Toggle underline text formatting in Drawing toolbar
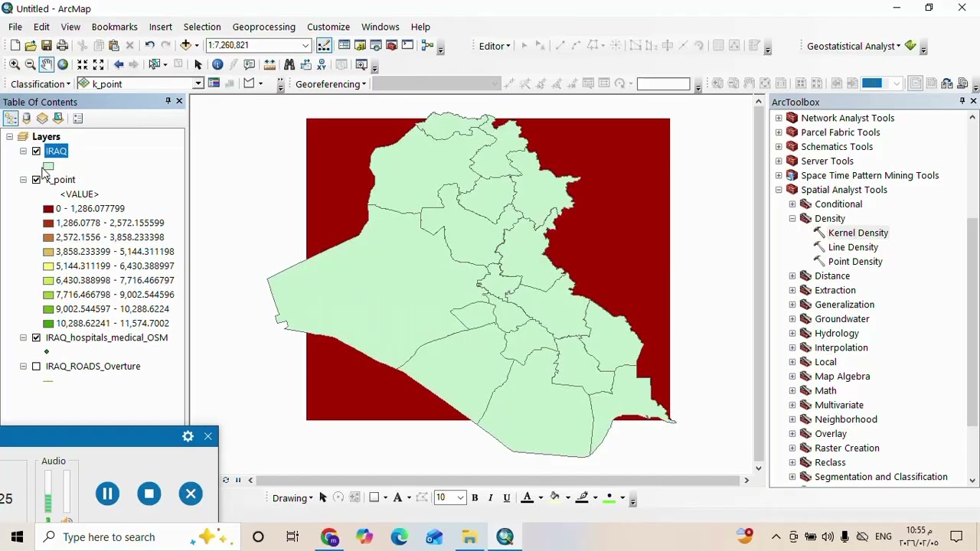This screenshot has width=980, height=551. pyautogui.click(x=507, y=497)
